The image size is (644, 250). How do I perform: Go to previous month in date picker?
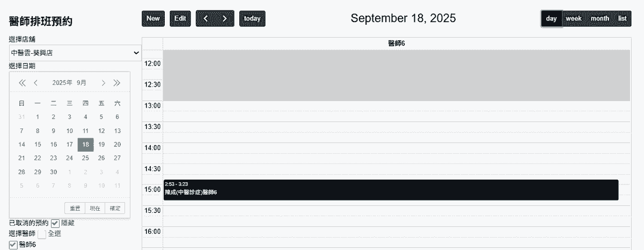tap(36, 83)
